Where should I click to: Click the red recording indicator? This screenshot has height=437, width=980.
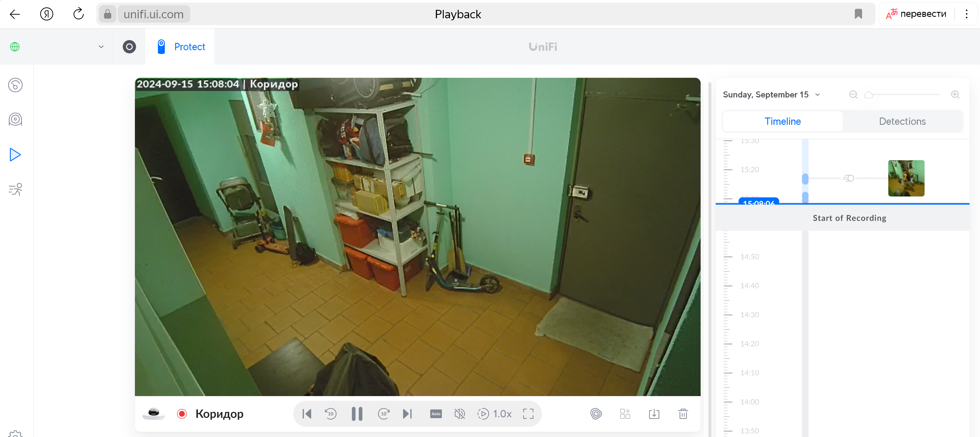pos(182,414)
